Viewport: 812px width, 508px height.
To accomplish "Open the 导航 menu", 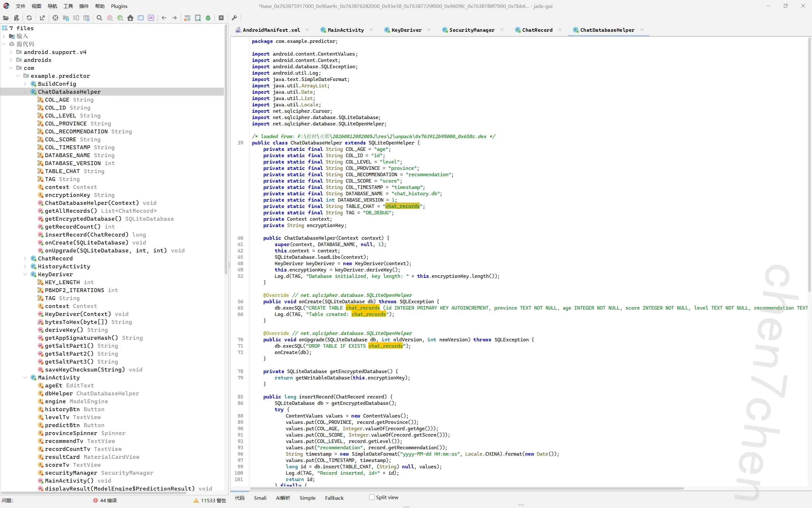I will 52,6.
